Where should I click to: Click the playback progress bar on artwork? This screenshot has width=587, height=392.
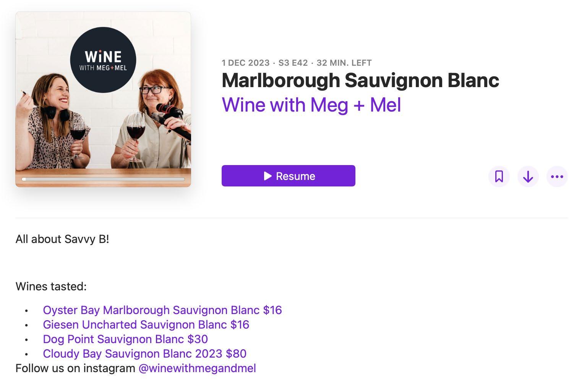tap(103, 179)
